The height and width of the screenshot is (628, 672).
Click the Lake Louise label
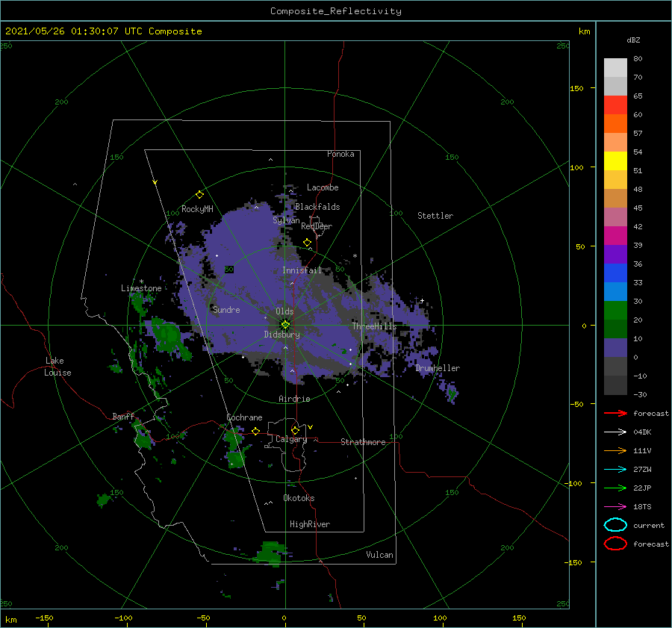(x=57, y=367)
